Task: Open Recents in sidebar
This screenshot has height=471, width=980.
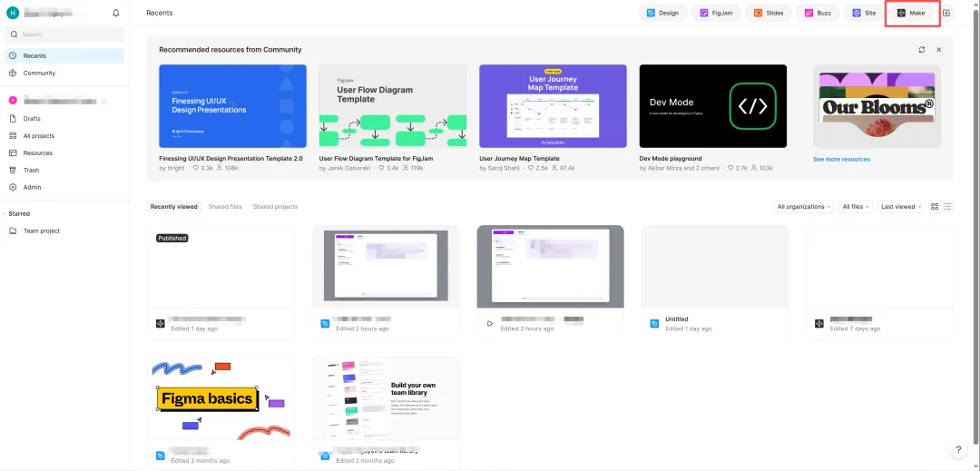Action: pos(65,55)
